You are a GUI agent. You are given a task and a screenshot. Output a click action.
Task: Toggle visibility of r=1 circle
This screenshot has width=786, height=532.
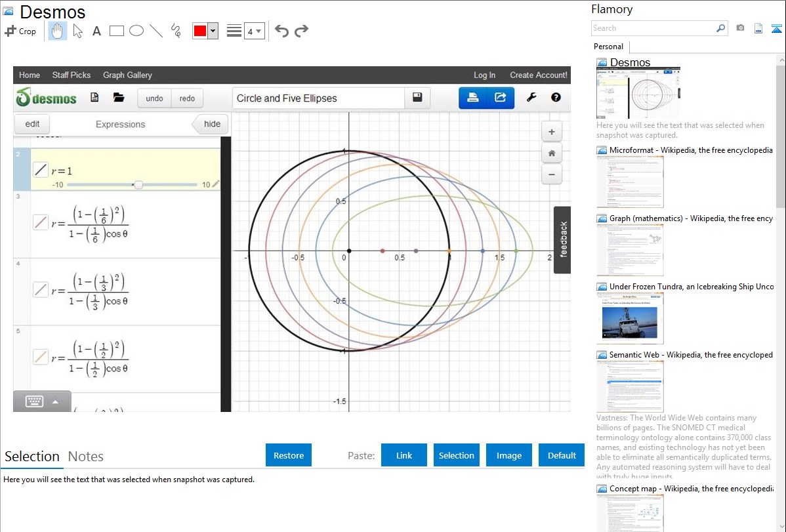(41, 170)
